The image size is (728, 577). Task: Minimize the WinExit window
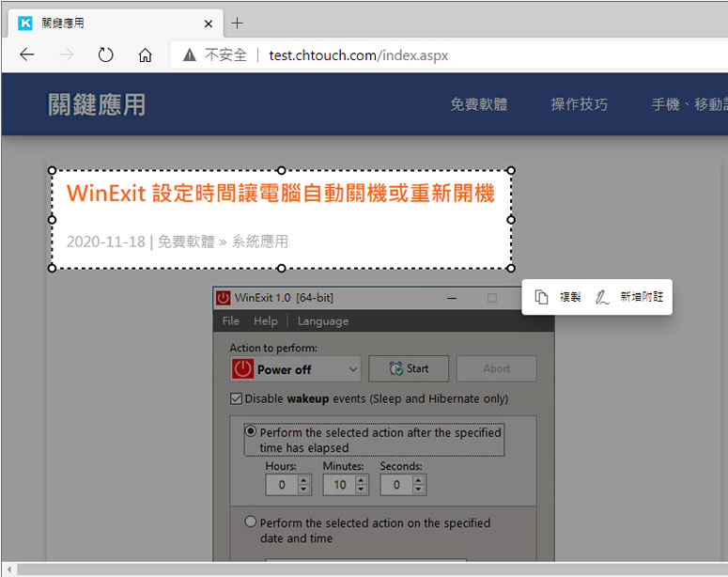(x=452, y=298)
